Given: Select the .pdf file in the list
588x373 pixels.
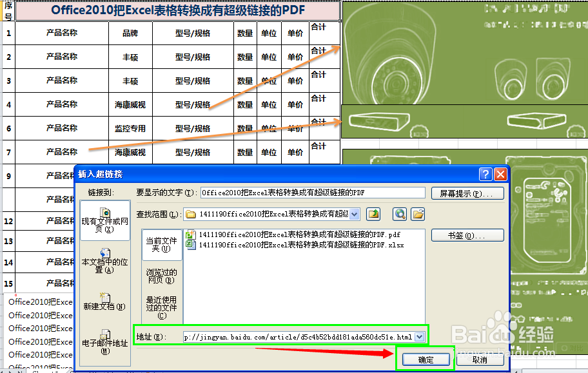Looking at the screenshot, I should (x=293, y=234).
